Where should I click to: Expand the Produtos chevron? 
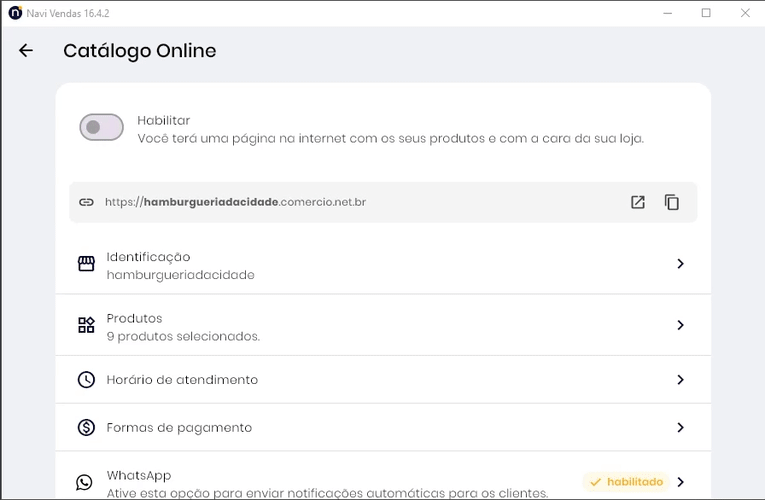(x=680, y=325)
